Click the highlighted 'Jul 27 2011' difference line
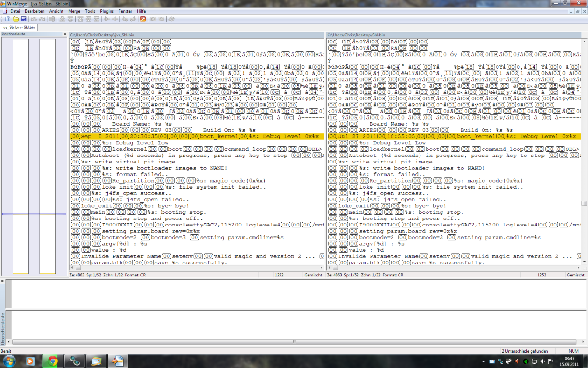Viewport: 588px width, 368px height. pyautogui.click(x=454, y=136)
